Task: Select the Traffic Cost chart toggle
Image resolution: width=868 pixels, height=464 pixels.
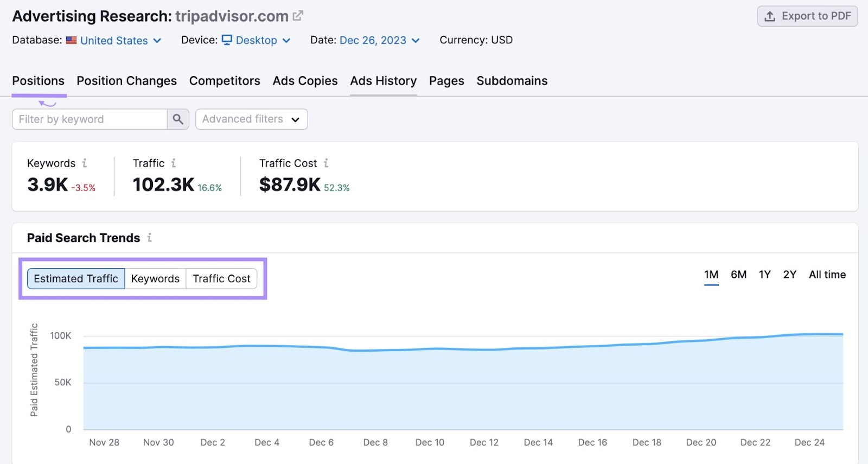Action: click(221, 279)
